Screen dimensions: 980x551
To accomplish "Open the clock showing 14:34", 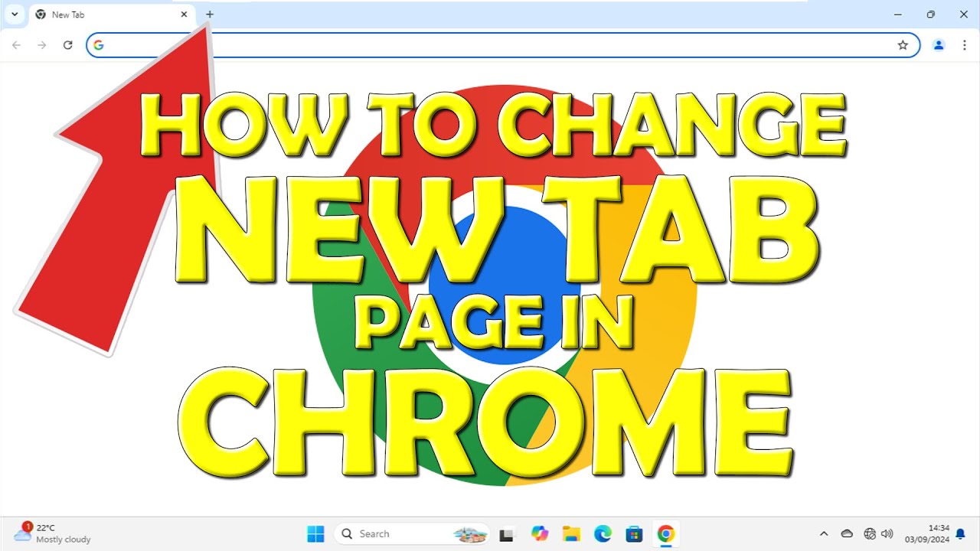I will coord(926,533).
